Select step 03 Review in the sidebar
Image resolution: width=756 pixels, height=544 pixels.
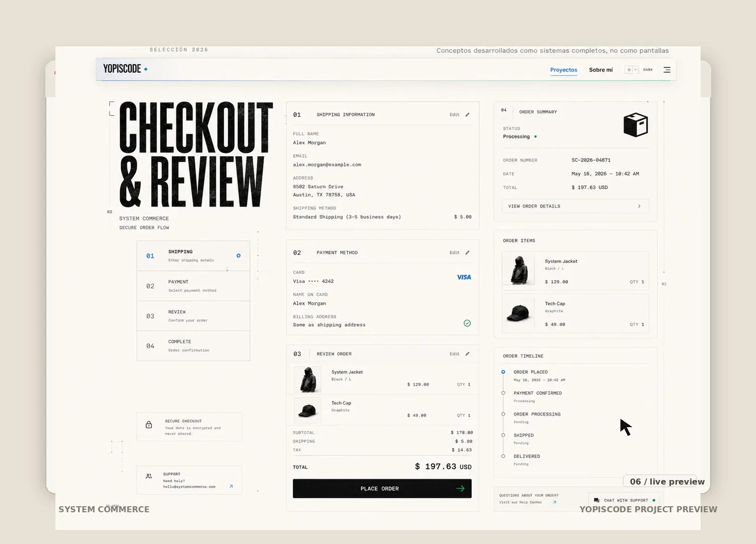tap(193, 316)
